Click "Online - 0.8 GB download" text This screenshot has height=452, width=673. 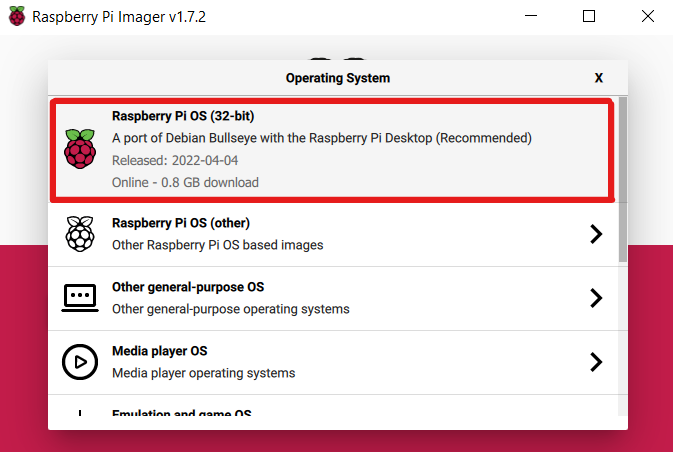tap(185, 182)
